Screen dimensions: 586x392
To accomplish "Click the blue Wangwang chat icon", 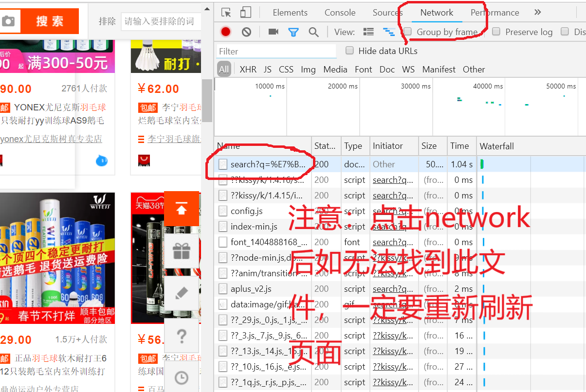I will pyautogui.click(x=101, y=160).
